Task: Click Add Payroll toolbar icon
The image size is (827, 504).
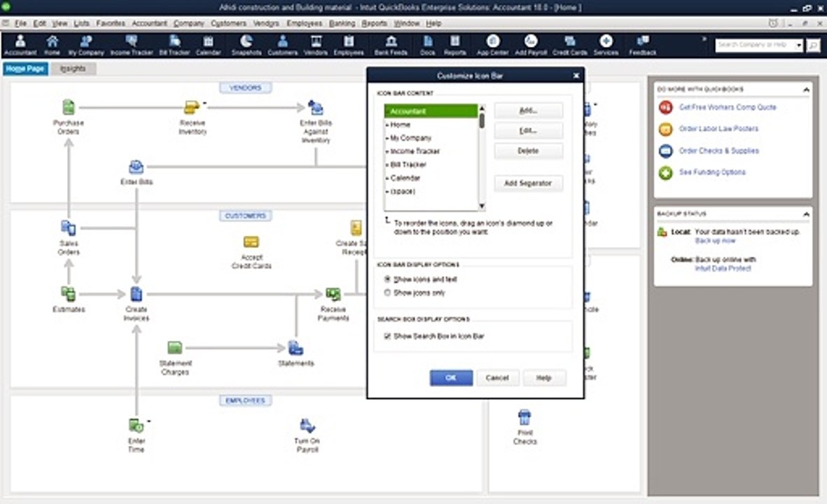Action: (x=531, y=45)
